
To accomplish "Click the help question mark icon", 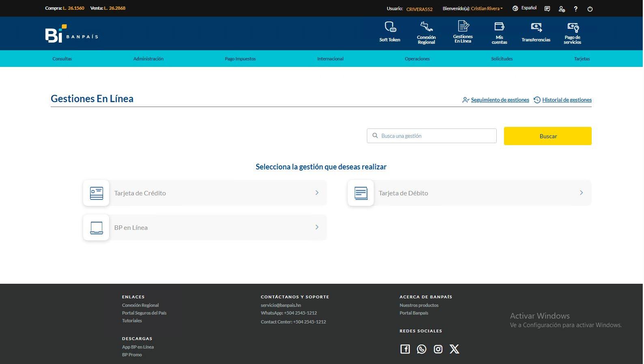I will tap(575, 9).
